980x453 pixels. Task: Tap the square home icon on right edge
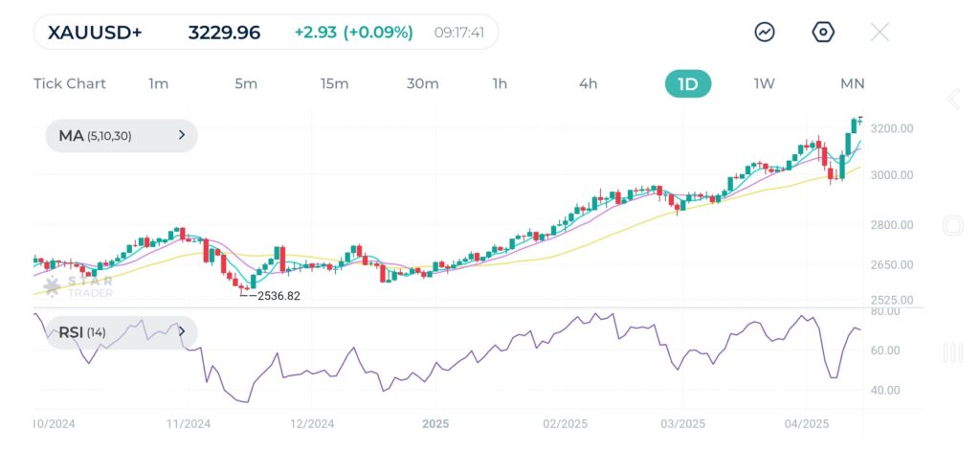tap(952, 226)
